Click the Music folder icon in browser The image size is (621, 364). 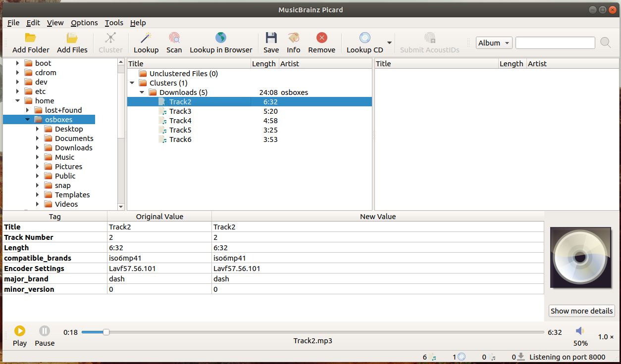point(48,157)
